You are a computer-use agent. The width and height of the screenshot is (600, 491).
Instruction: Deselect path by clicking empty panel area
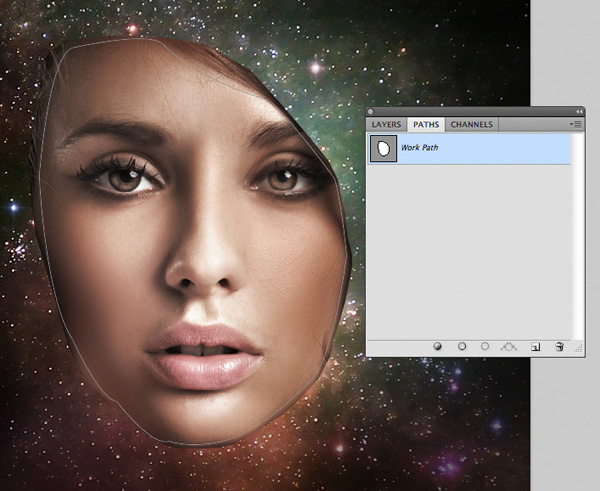tap(469, 251)
